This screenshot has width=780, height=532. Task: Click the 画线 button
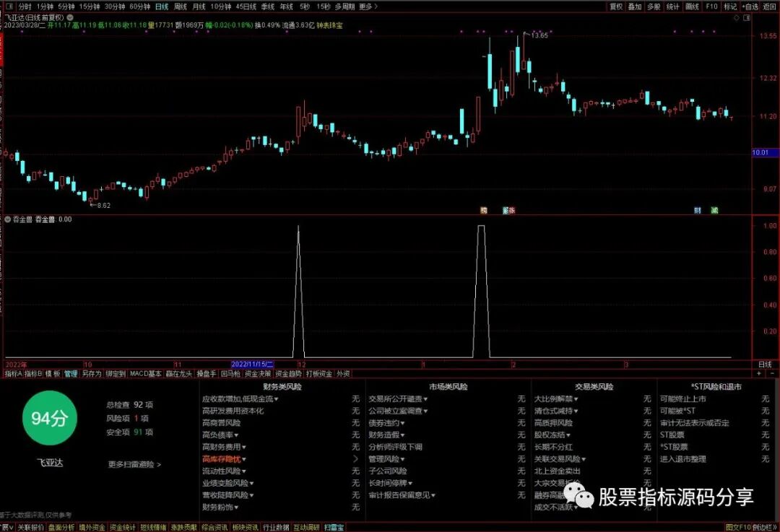click(x=692, y=6)
